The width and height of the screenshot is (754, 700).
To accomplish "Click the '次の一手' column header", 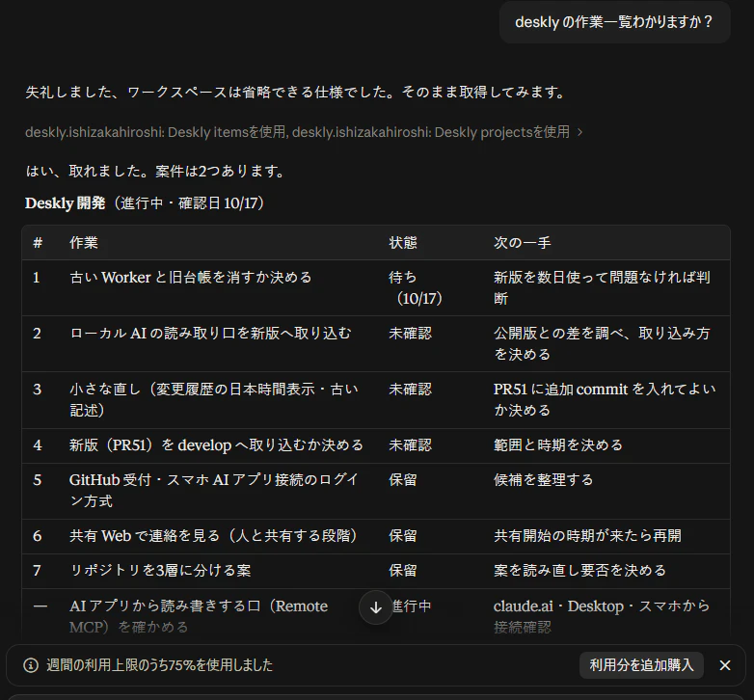I will 523,243.
